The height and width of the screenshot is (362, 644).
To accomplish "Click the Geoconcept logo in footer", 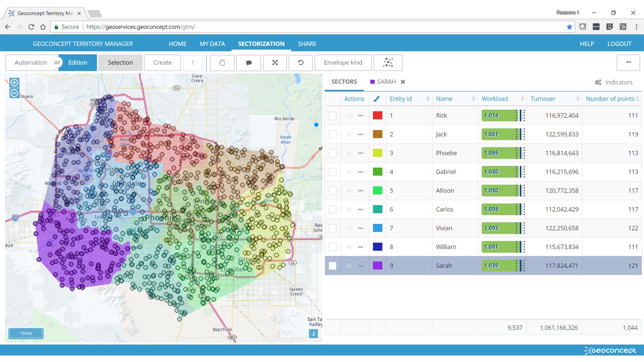I will coord(610,350).
